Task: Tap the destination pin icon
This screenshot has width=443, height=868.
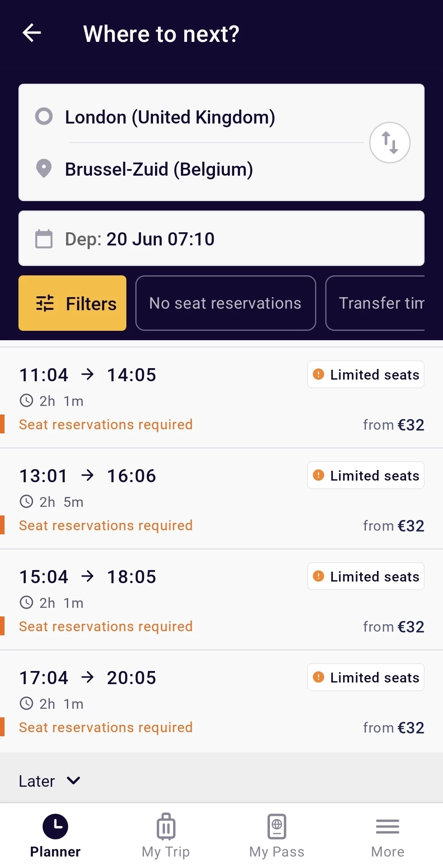Action: point(44,169)
